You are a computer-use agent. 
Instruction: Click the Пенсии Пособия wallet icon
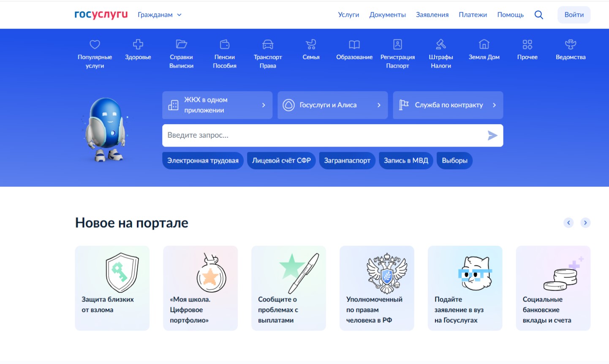225,44
